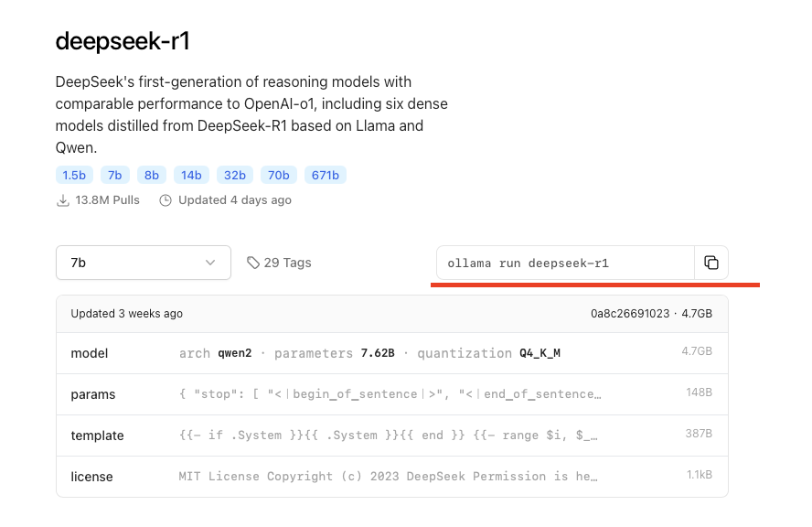Image resolution: width=812 pixels, height=527 pixels.
Task: Select the 1.5b size tag
Action: click(73, 175)
